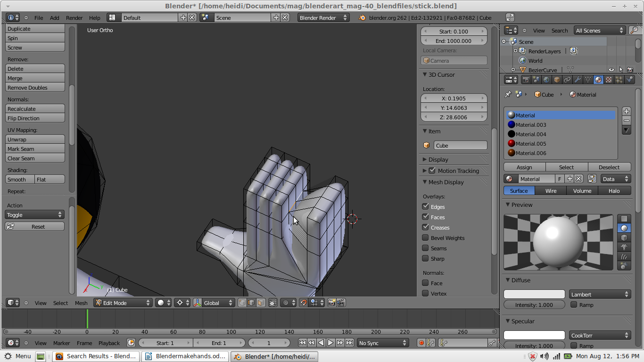The height and width of the screenshot is (362, 644).
Task: Click the magnifier search icon in outliner
Action: tap(634, 30)
